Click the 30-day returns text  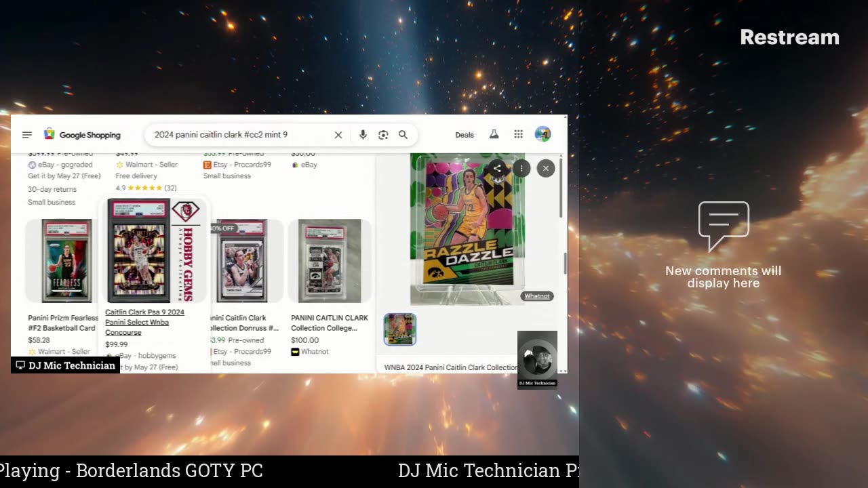[52, 189]
